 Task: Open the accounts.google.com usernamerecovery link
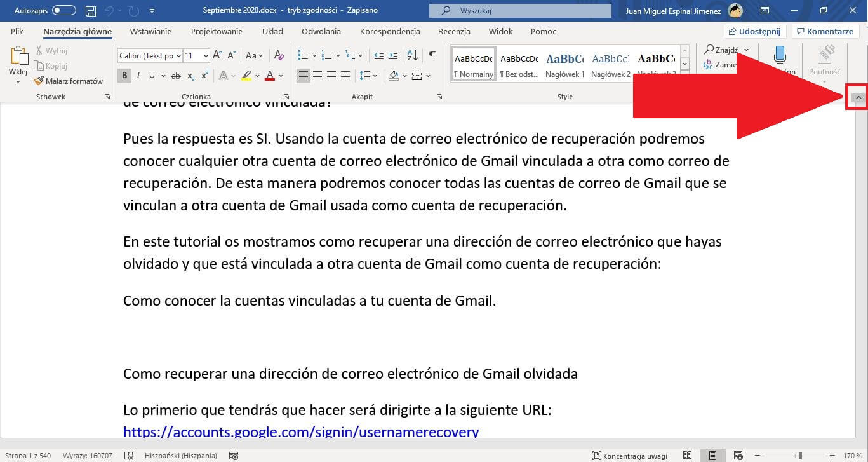click(x=301, y=432)
